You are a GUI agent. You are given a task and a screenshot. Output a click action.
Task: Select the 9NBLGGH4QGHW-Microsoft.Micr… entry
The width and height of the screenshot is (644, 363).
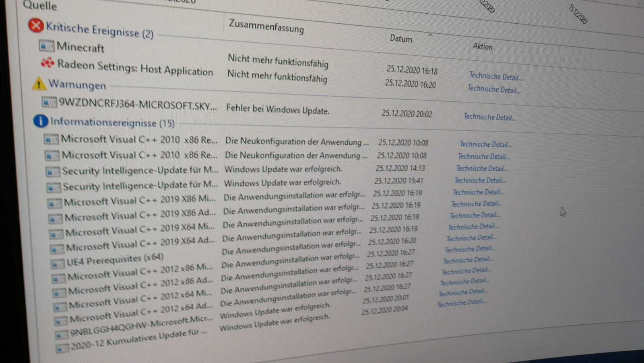[x=141, y=326]
